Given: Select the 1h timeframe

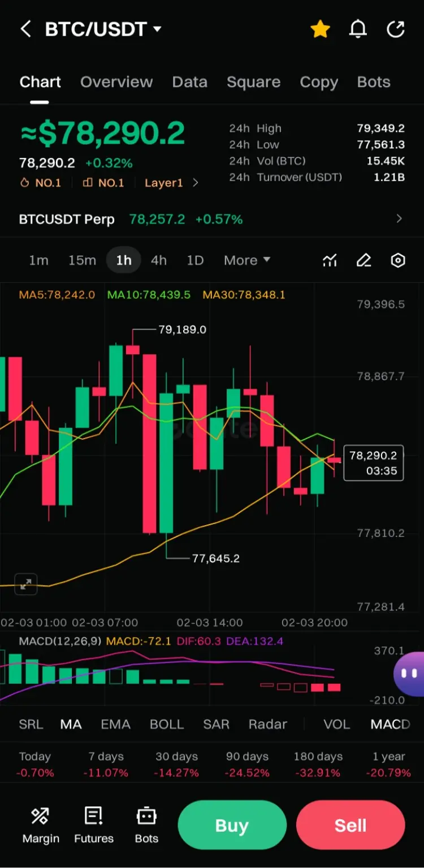Looking at the screenshot, I should coord(124,260).
